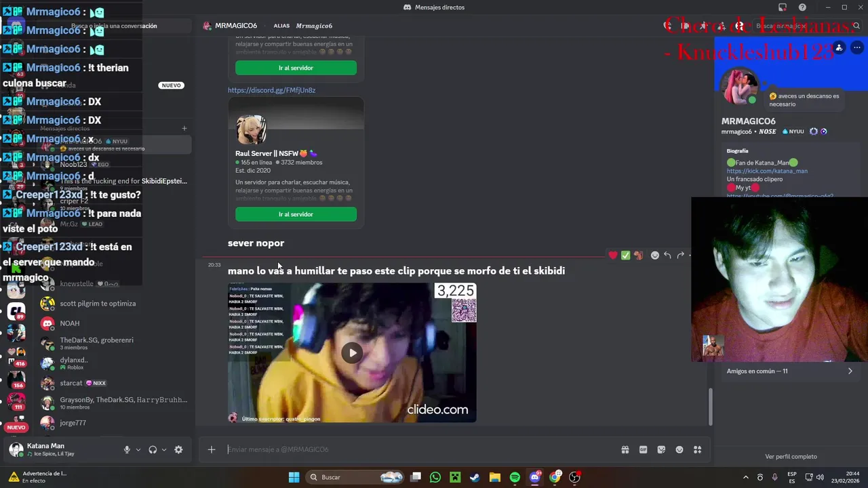This screenshot has height=488, width=868.
Task: Open the emoji picker in message bar
Action: coord(679,449)
